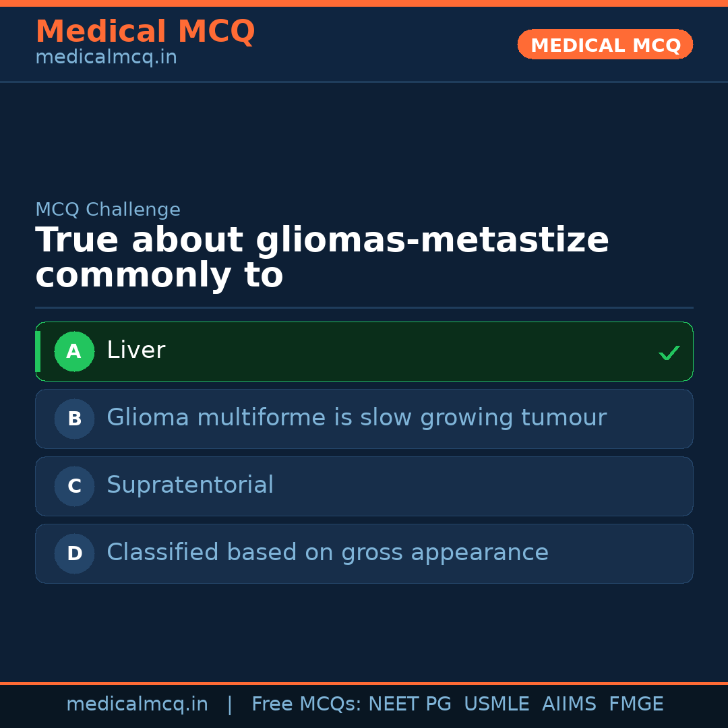This screenshot has width=728, height=728.
Task: Click the B option circle
Action: point(74,419)
